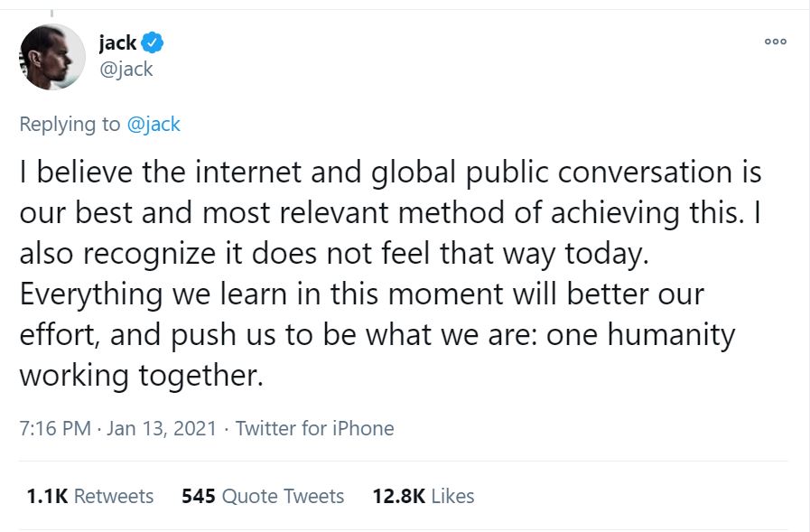Image resolution: width=810 pixels, height=532 pixels.
Task: Click the "Replying to" label text
Action: click(69, 124)
